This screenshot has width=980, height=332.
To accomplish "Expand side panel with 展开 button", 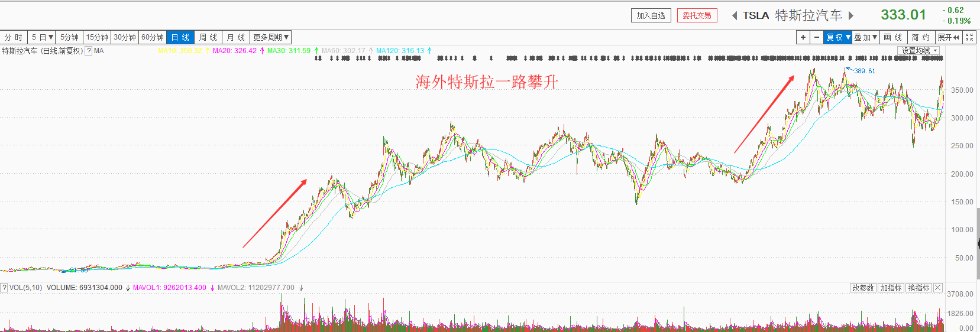I will [x=949, y=37].
